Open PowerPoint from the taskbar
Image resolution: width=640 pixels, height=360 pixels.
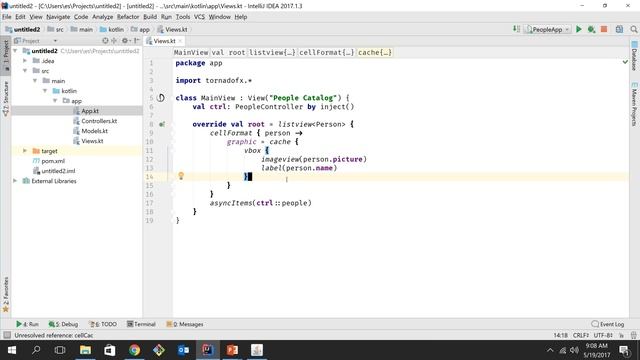(232, 350)
